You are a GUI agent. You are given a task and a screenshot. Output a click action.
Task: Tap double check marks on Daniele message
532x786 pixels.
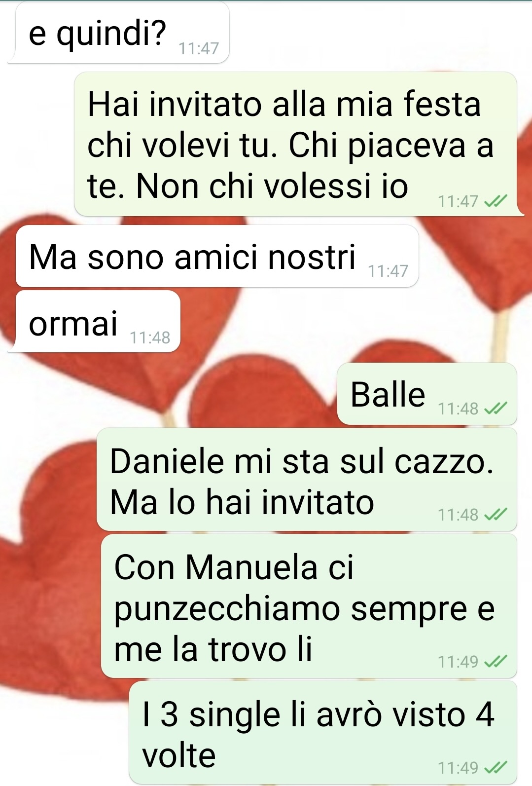point(495,515)
